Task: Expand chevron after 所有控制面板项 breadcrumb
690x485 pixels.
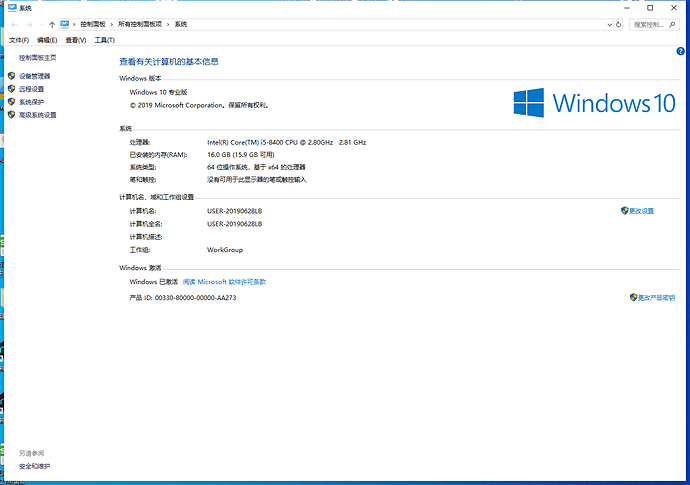Action: click(168, 24)
